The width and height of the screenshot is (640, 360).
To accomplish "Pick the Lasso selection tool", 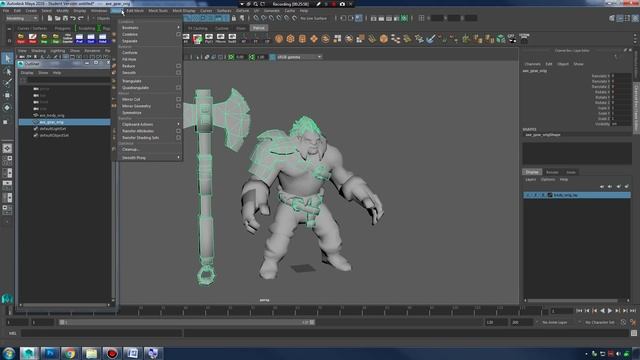I will pyautogui.click(x=7, y=71).
